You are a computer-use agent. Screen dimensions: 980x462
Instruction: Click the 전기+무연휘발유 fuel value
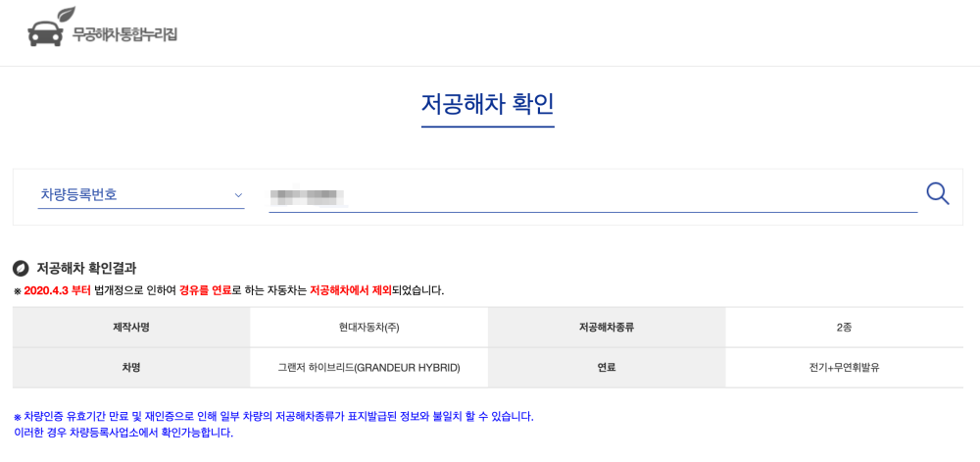pos(844,368)
